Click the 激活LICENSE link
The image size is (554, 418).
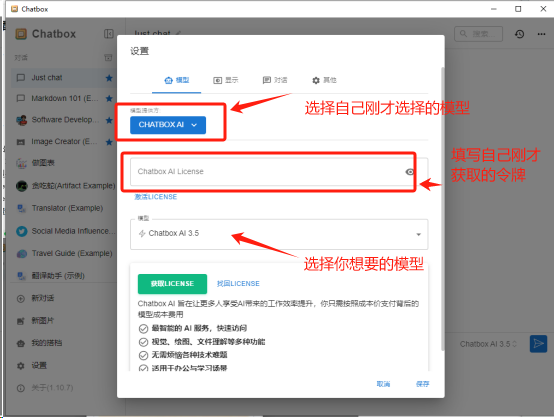[155, 197]
